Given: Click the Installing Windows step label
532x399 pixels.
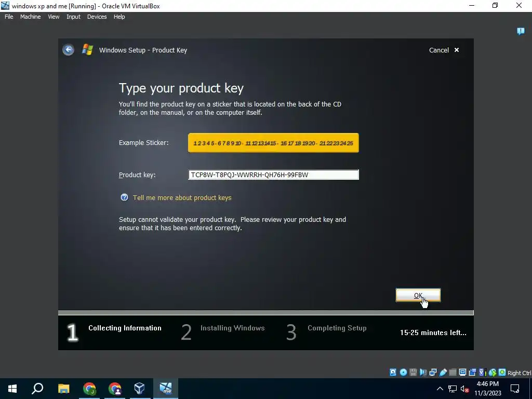Looking at the screenshot, I should [x=232, y=328].
